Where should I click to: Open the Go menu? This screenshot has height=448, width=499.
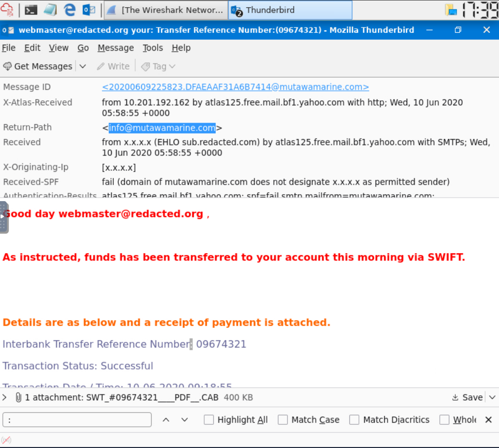click(83, 48)
